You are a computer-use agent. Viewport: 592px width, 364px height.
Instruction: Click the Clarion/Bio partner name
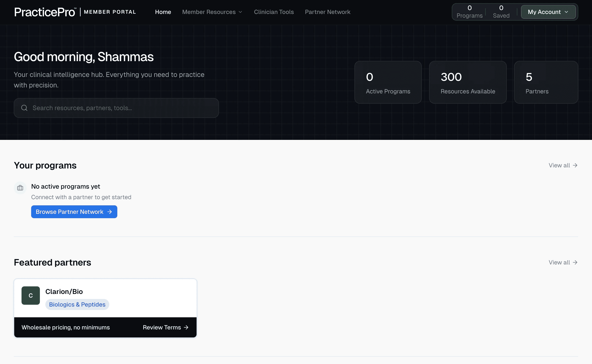coord(64,291)
